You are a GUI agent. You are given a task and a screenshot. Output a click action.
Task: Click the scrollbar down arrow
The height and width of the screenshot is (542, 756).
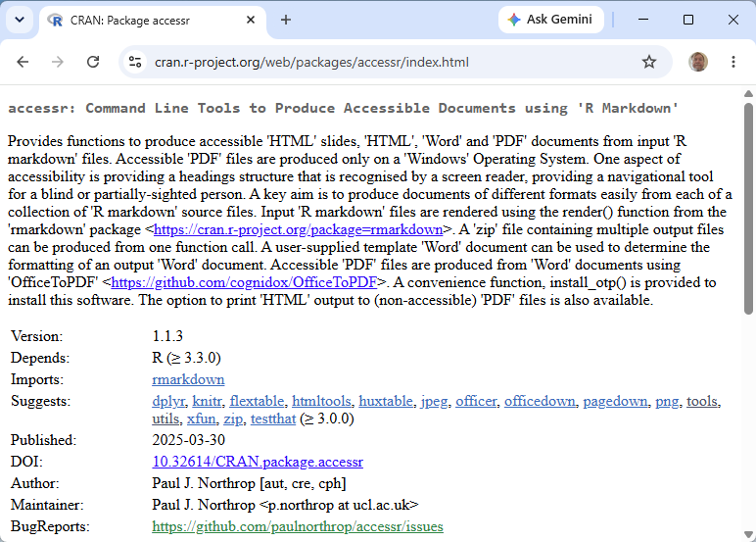[748, 535]
